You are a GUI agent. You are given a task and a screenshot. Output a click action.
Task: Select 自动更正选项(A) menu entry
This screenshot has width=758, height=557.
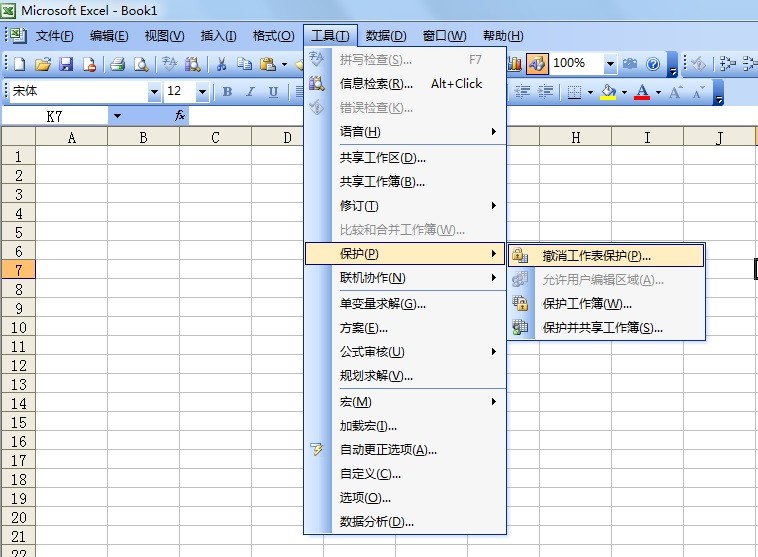point(405,450)
